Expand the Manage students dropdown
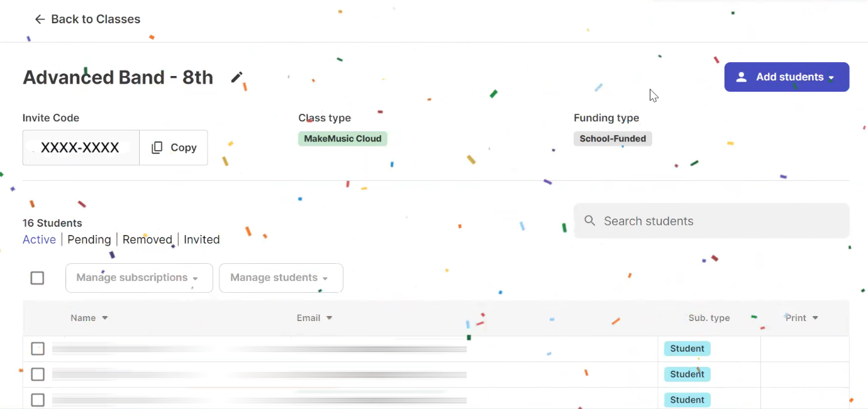The height and width of the screenshot is (409, 868). click(281, 278)
